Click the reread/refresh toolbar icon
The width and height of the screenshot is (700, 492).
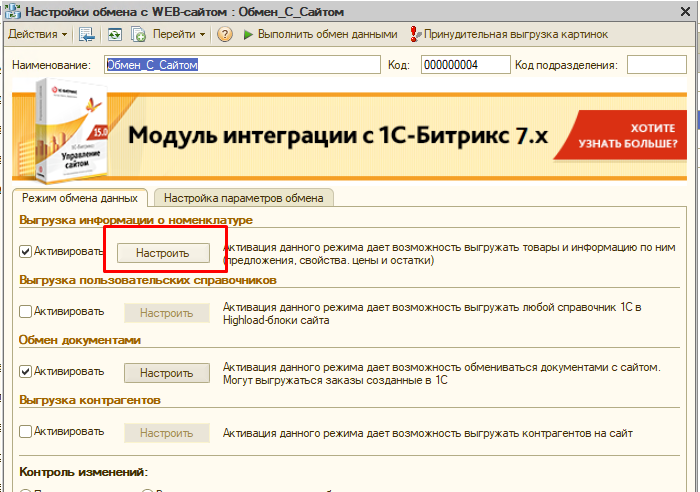(x=115, y=34)
